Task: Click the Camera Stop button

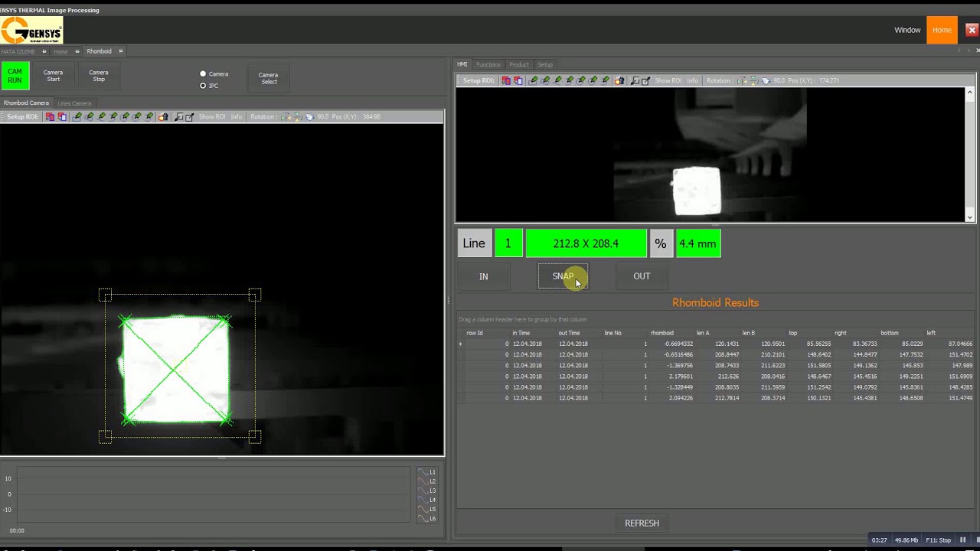Action: click(99, 76)
